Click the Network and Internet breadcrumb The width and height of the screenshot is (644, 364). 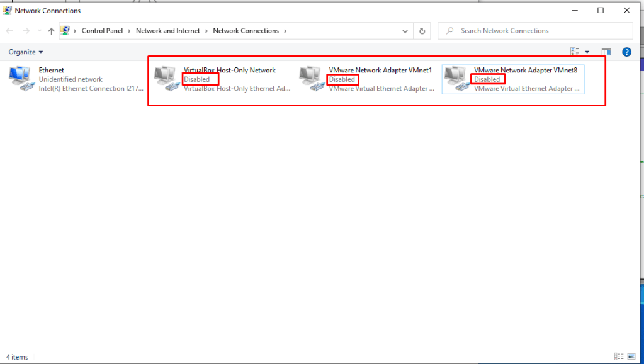(168, 31)
